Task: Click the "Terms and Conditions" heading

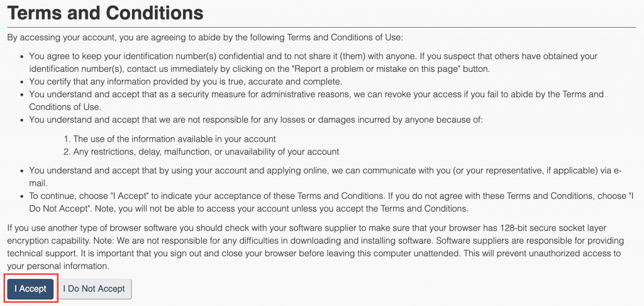Action: pyautogui.click(x=105, y=13)
